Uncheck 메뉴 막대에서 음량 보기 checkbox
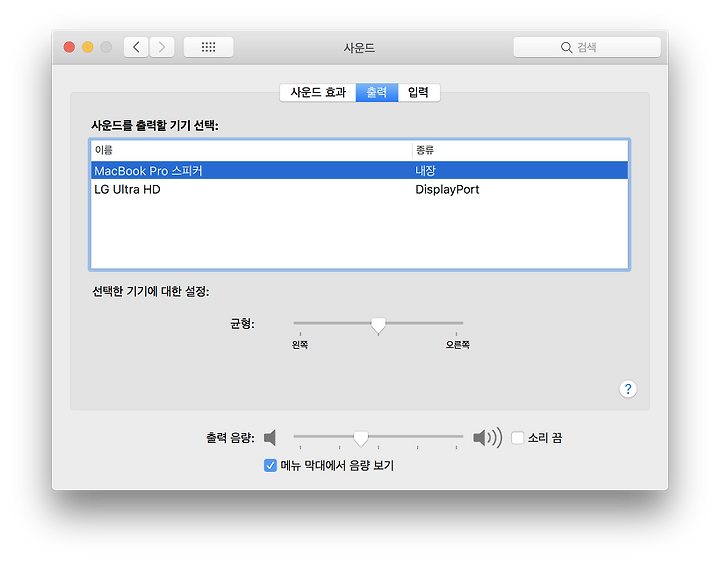Image resolution: width=720 pixels, height=564 pixels. (x=270, y=465)
